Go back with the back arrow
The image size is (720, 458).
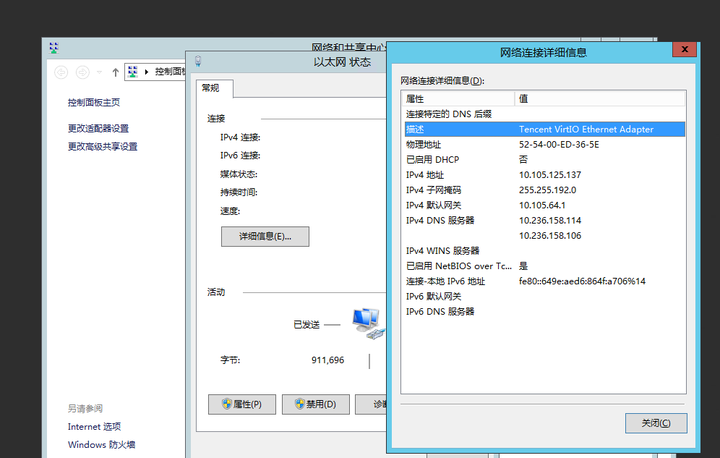point(61,72)
